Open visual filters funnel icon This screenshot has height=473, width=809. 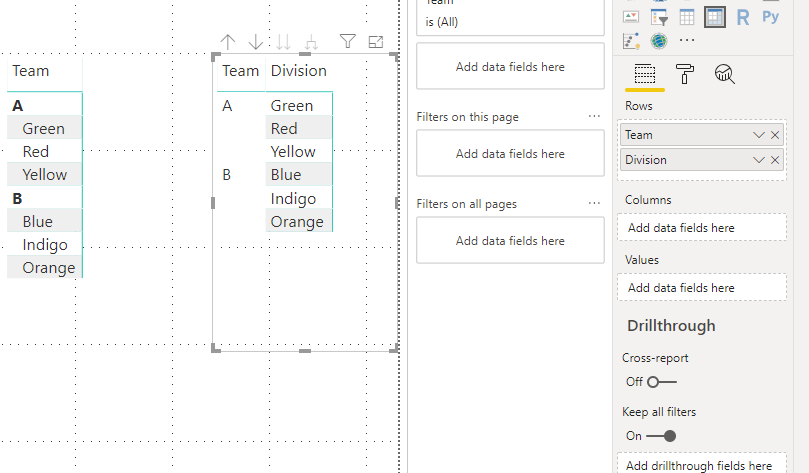pyautogui.click(x=348, y=41)
